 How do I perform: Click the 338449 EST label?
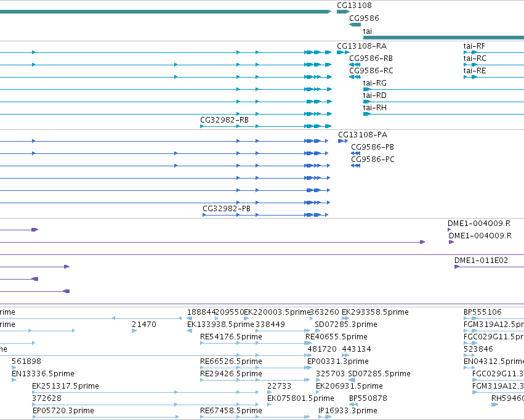[270, 325]
